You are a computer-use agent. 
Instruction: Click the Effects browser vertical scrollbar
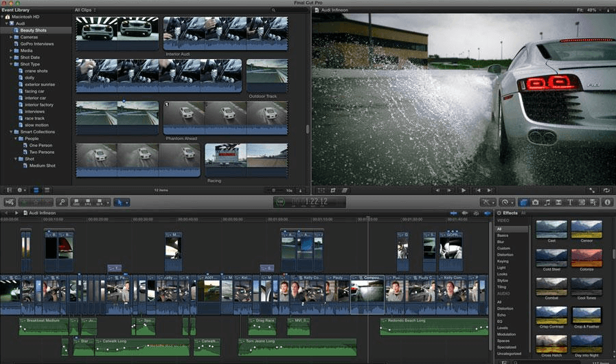[614, 253]
